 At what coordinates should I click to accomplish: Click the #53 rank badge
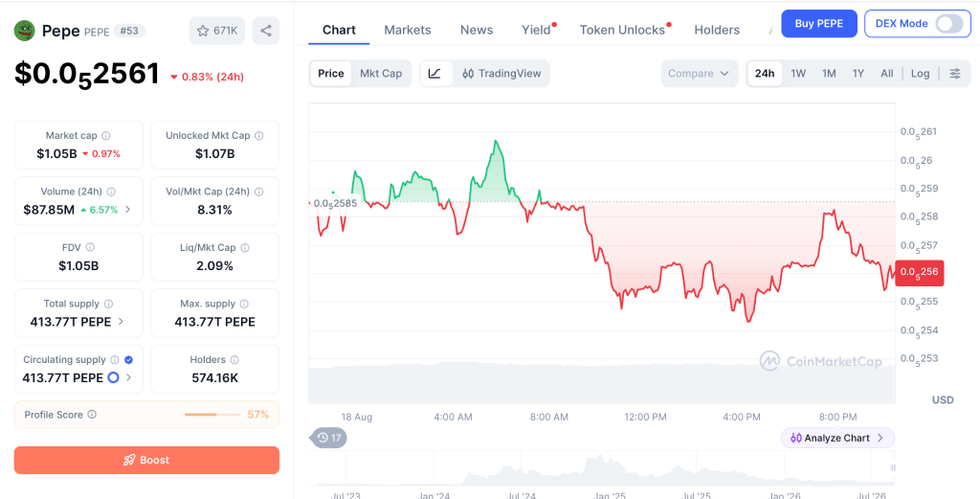click(x=130, y=31)
